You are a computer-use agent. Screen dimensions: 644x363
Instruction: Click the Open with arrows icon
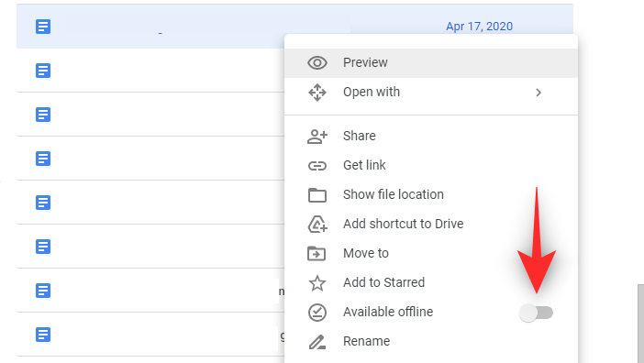(x=317, y=93)
